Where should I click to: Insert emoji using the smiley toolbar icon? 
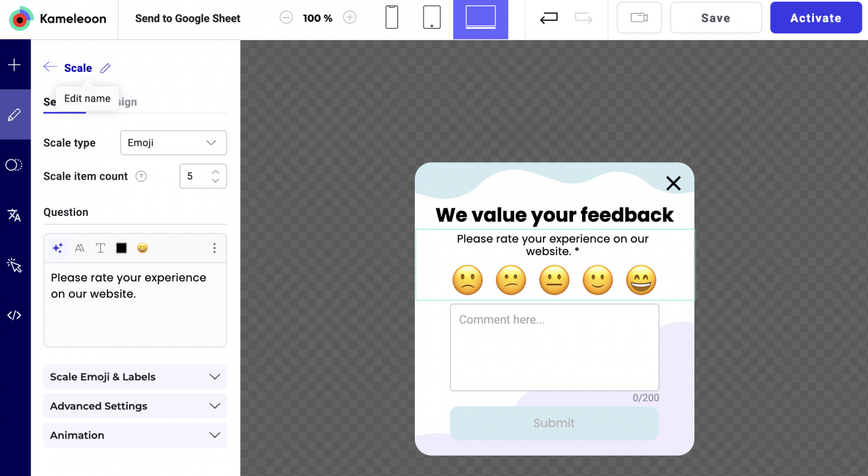pos(142,248)
